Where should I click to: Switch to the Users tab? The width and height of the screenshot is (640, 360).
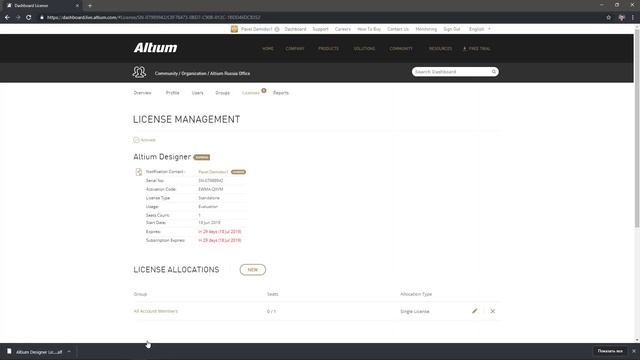click(198, 93)
